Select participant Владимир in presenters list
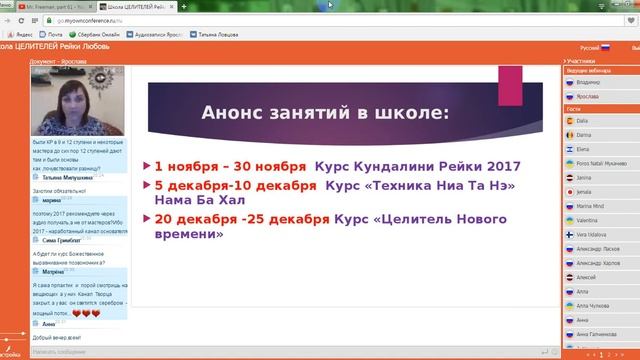 coord(602,82)
